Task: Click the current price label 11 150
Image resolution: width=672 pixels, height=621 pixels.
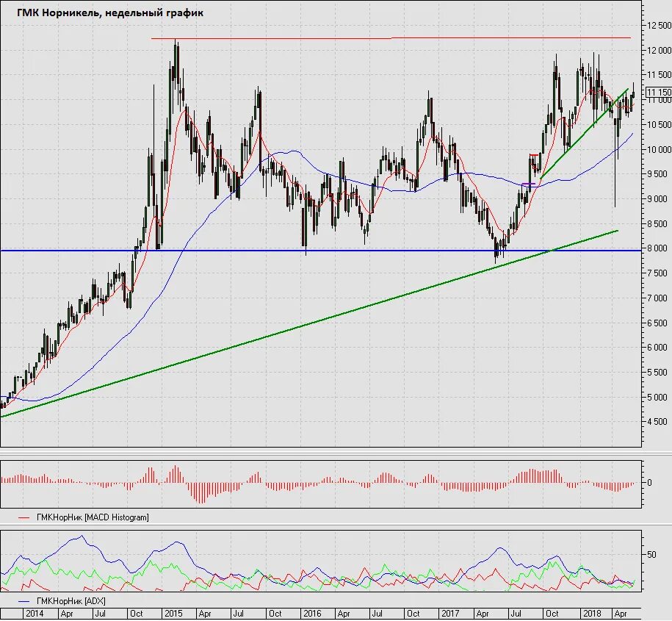Action: (658, 92)
